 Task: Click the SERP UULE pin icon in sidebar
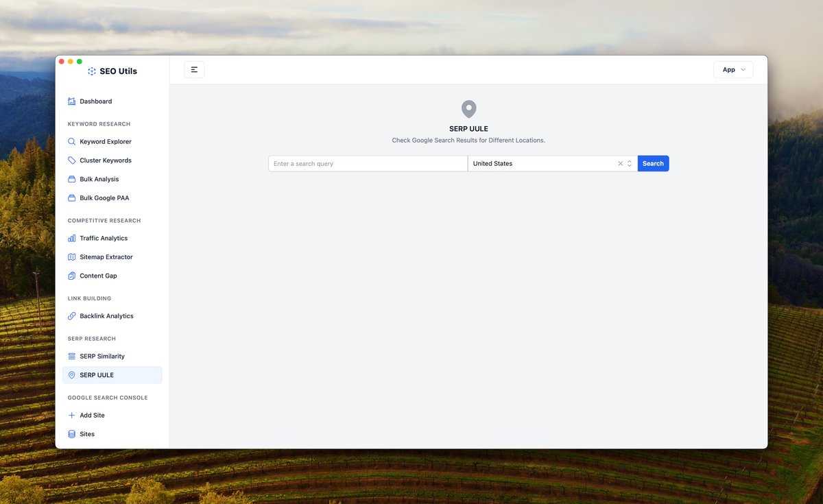point(72,375)
